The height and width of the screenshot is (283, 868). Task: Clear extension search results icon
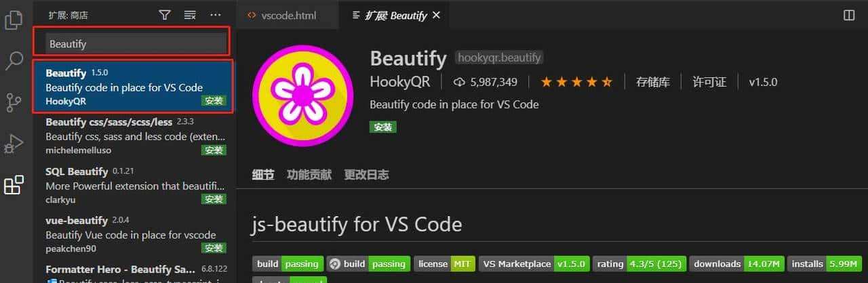(190, 15)
